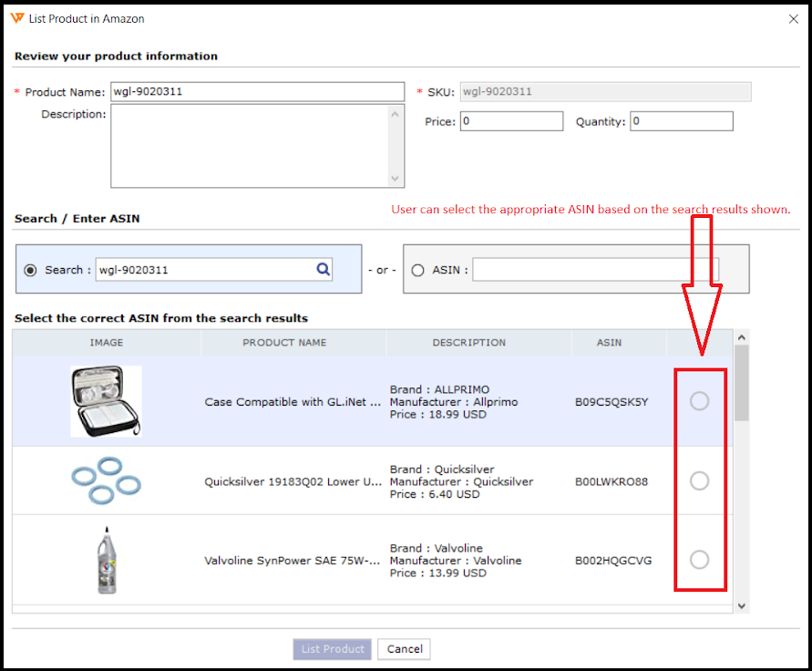Choose ASIN B002HQGCVG radio button

699,560
